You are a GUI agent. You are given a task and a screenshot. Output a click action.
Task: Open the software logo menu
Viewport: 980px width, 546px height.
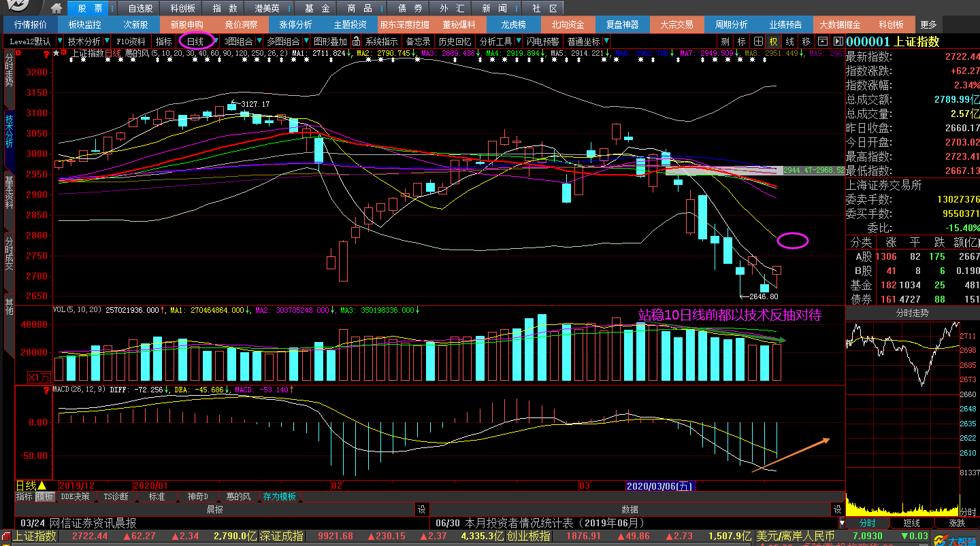tap(19, 7)
